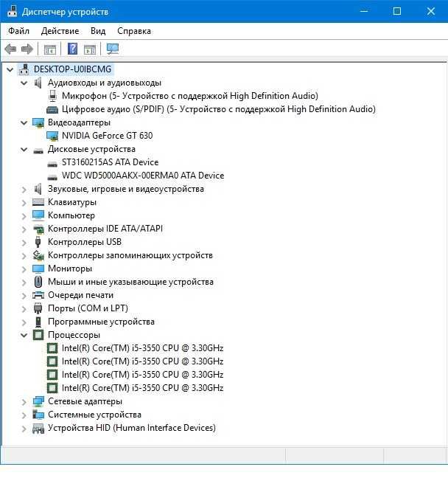Click the Процессоры chip icon

(x=38, y=335)
